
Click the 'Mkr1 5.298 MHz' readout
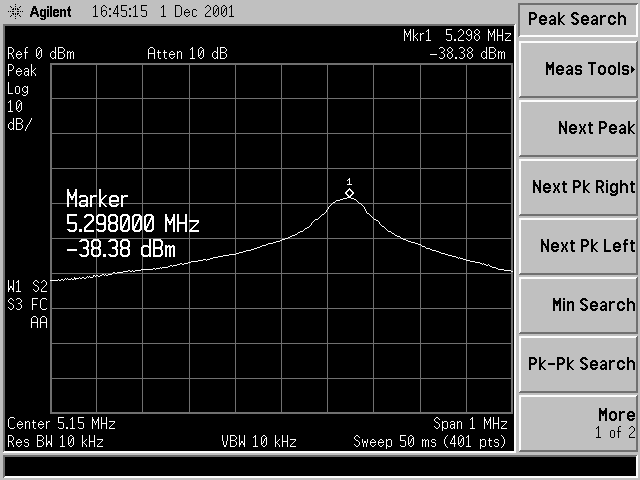(457, 36)
